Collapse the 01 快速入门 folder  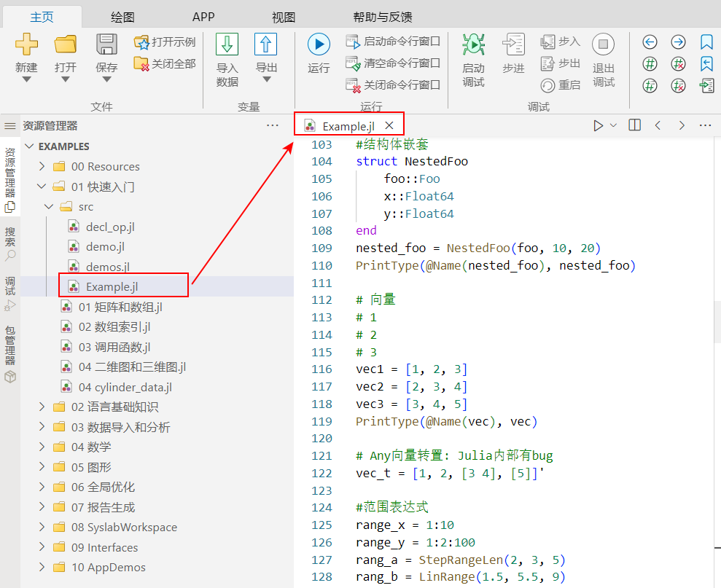click(42, 187)
